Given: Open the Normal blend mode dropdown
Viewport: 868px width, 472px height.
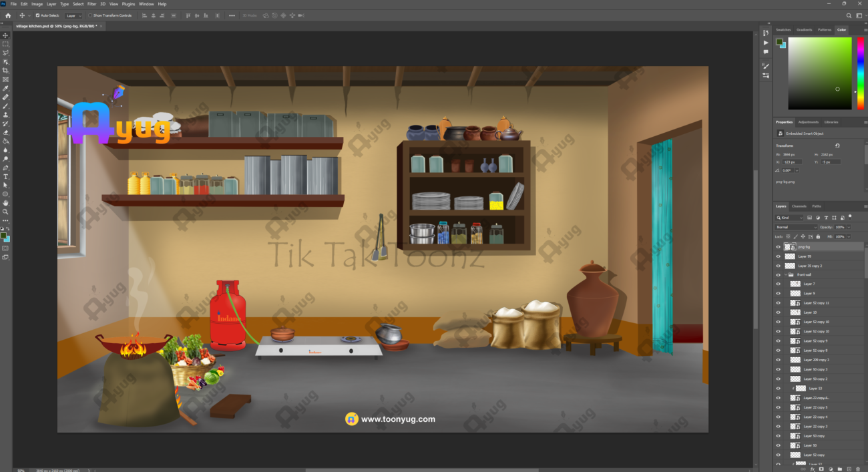Looking at the screenshot, I should [x=796, y=227].
